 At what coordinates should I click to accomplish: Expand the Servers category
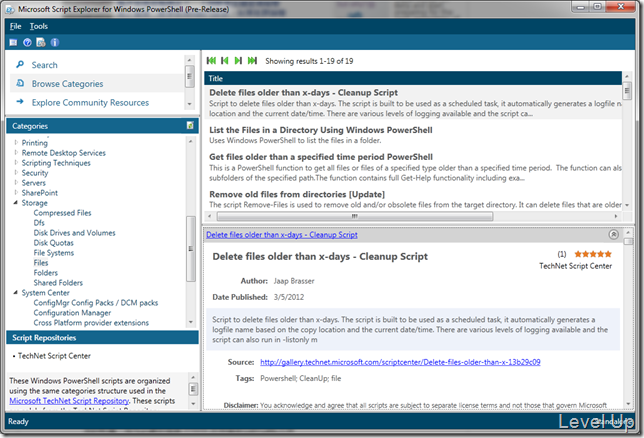16,182
